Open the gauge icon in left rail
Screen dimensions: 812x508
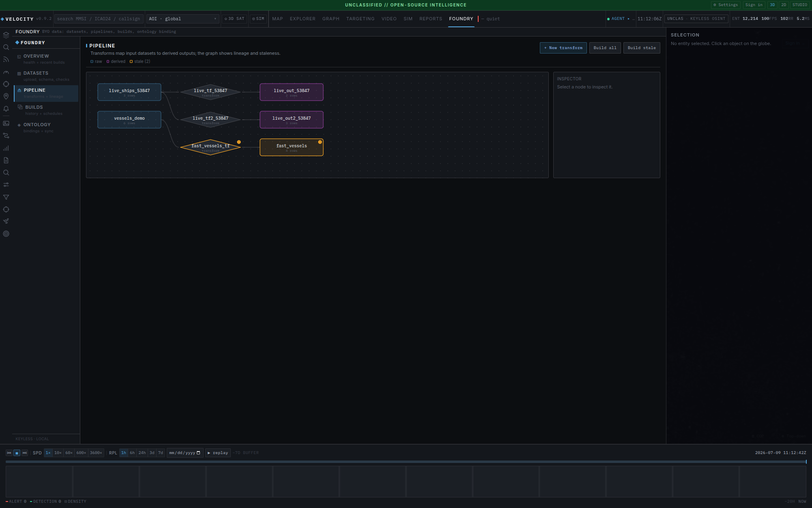(6, 72)
